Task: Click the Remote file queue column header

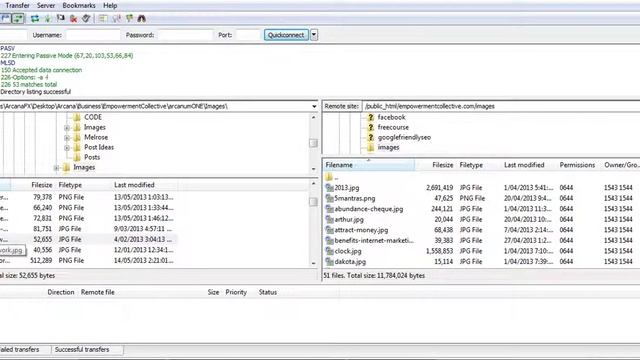Action: (98, 293)
